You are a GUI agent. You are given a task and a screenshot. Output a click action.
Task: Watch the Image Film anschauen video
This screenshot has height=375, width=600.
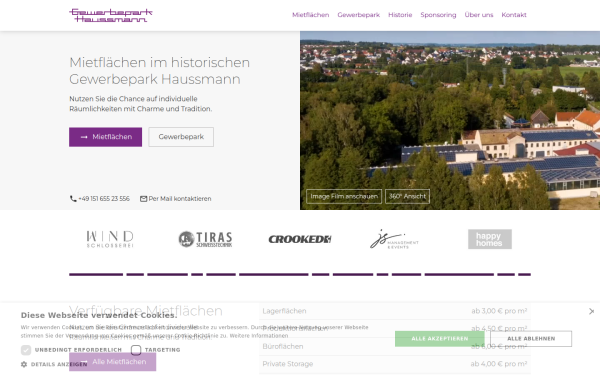tap(344, 196)
